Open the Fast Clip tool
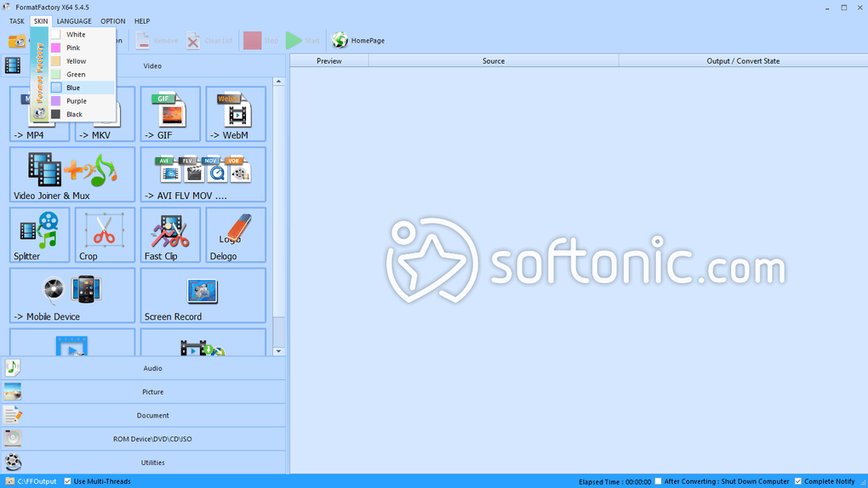This screenshot has height=488, width=868. pyautogui.click(x=170, y=235)
